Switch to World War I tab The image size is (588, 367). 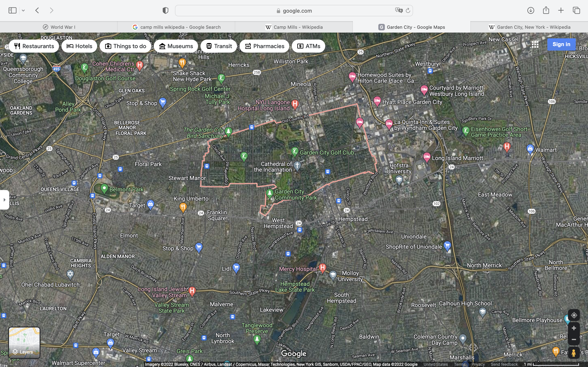pos(59,27)
